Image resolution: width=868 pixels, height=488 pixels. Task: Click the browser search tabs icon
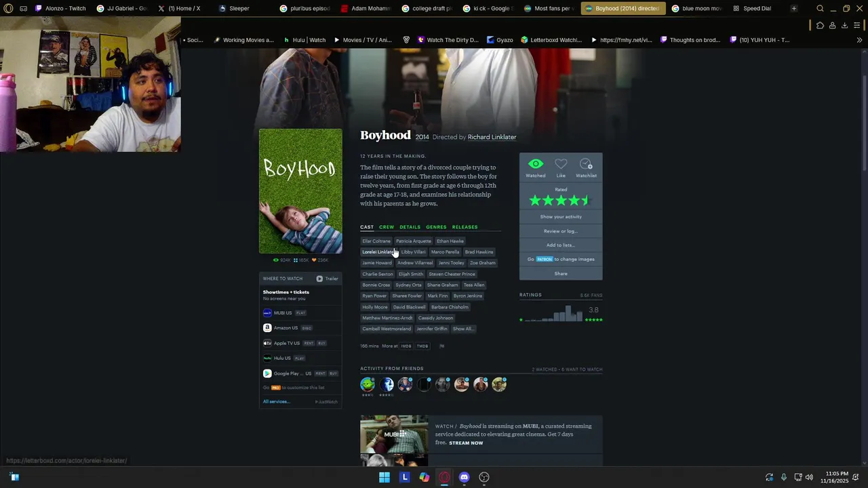(820, 9)
